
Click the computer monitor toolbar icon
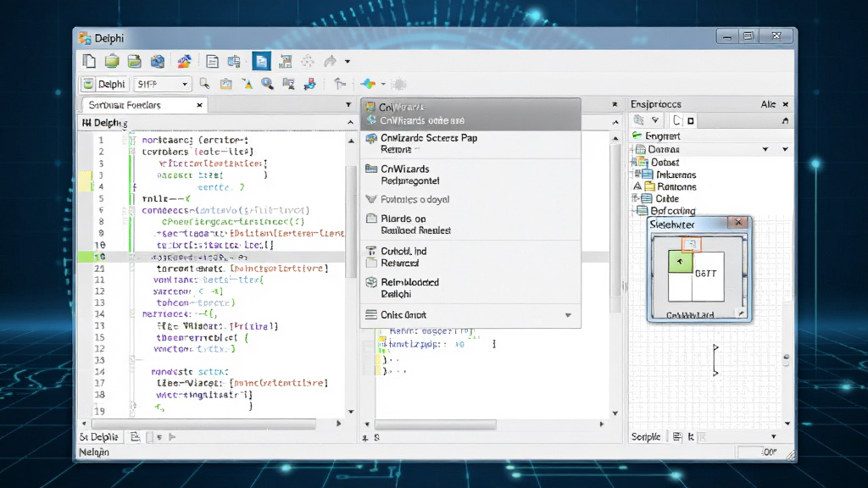tap(288, 84)
